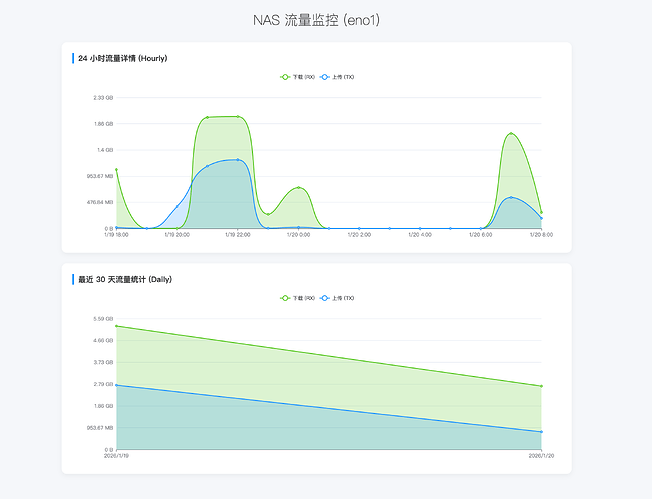Click the 2.33 GB y-axis label
This screenshot has height=499, width=652.
pyautogui.click(x=103, y=98)
